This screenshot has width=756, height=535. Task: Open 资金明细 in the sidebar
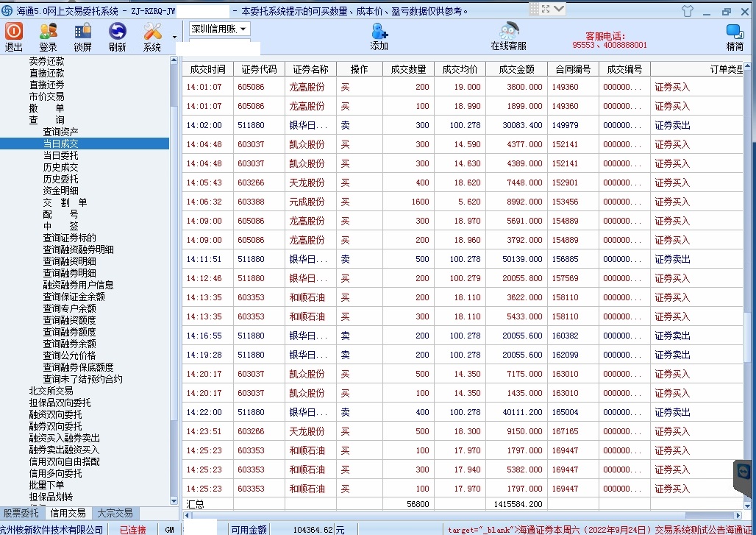[x=60, y=191]
